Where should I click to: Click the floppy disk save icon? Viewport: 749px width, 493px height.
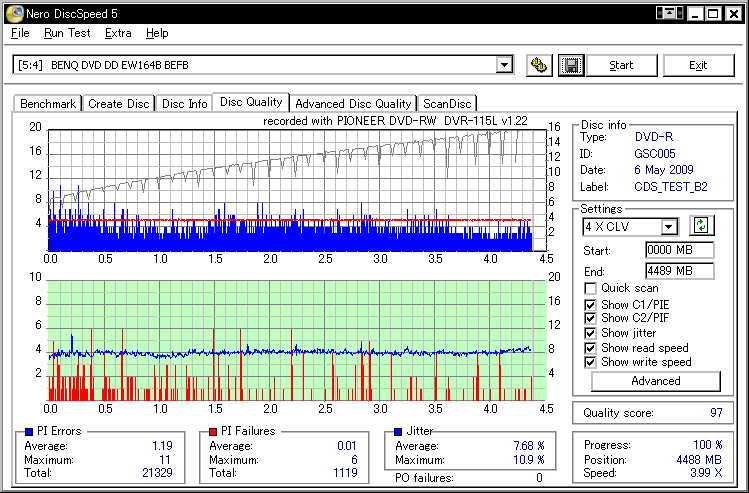[x=570, y=65]
